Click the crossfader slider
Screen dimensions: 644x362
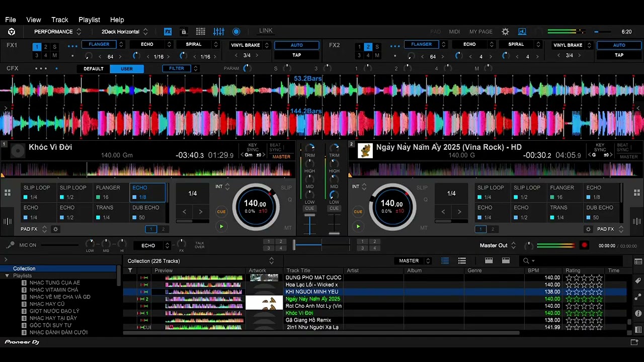321,245
